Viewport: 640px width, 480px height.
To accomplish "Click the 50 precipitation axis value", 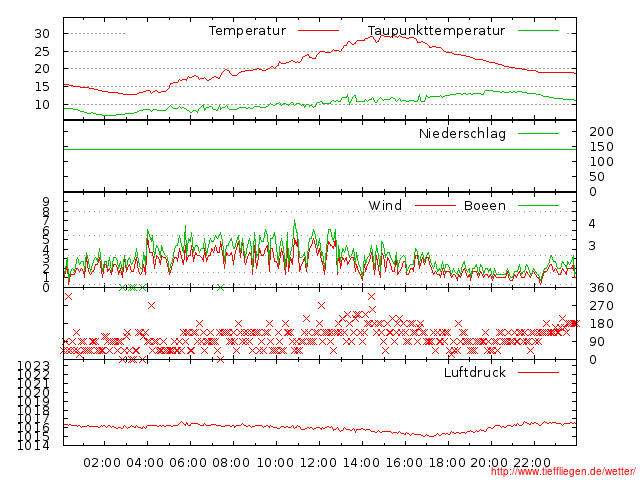I will tap(597, 177).
